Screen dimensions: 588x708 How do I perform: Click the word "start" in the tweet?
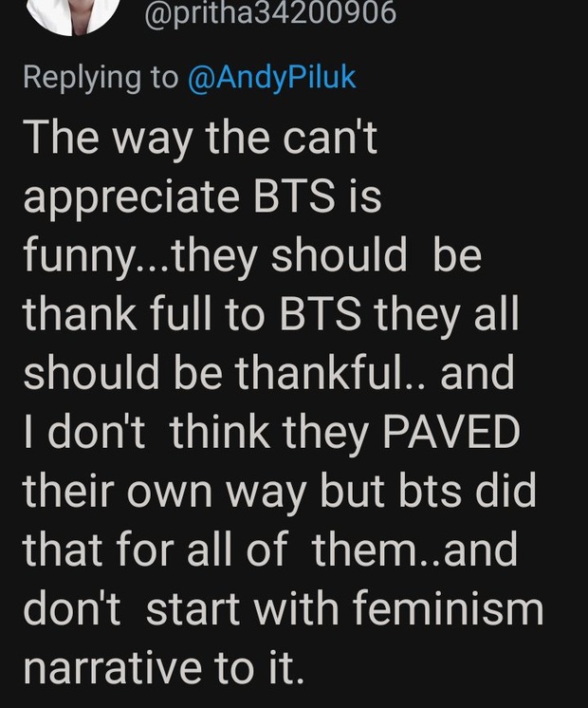[193, 608]
